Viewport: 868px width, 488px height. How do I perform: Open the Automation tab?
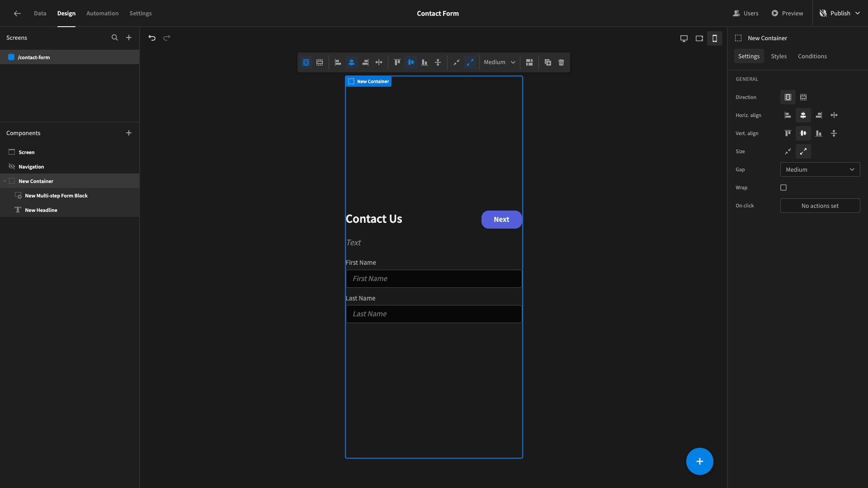point(103,14)
